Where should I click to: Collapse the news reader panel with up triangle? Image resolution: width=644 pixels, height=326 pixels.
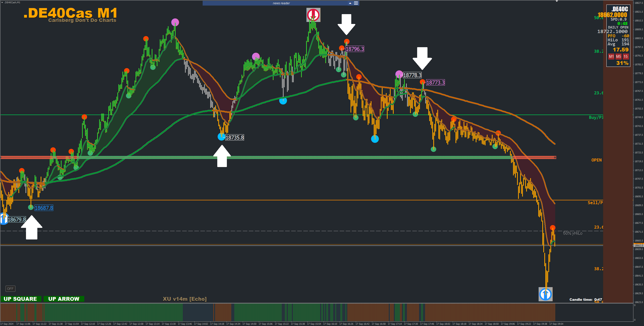[350, 3]
